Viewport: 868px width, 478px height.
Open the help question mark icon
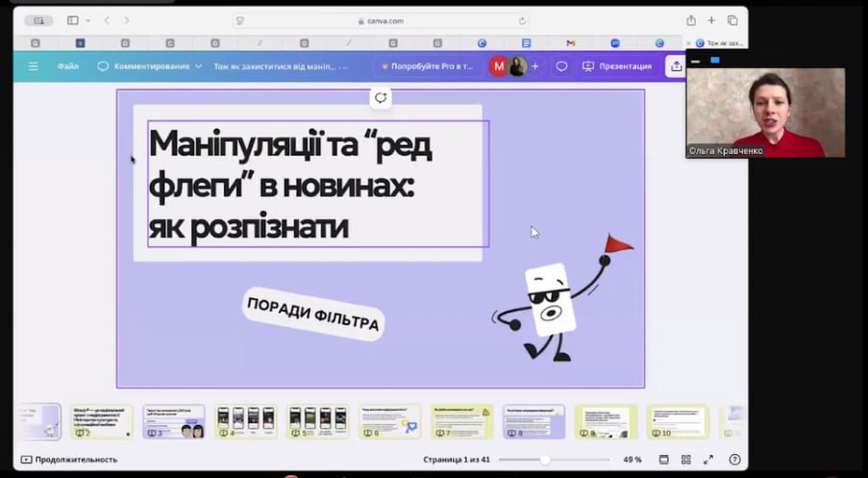pyautogui.click(x=734, y=460)
